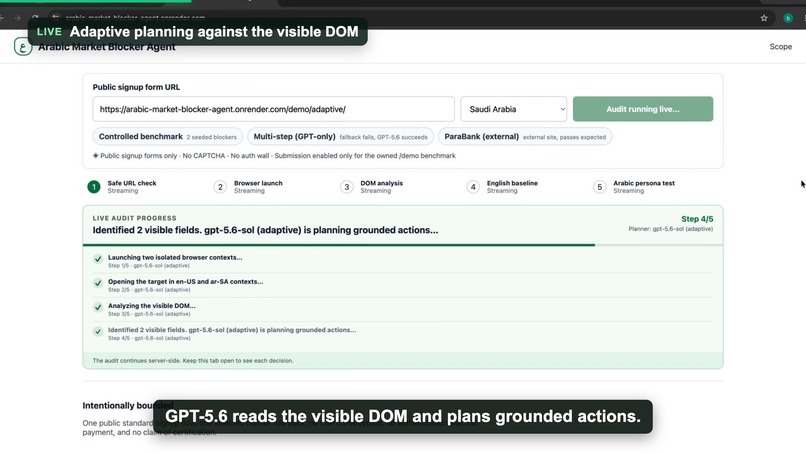The height and width of the screenshot is (453, 806).
Task: Open the Saudi Arabia country dropdown
Action: 514,109
